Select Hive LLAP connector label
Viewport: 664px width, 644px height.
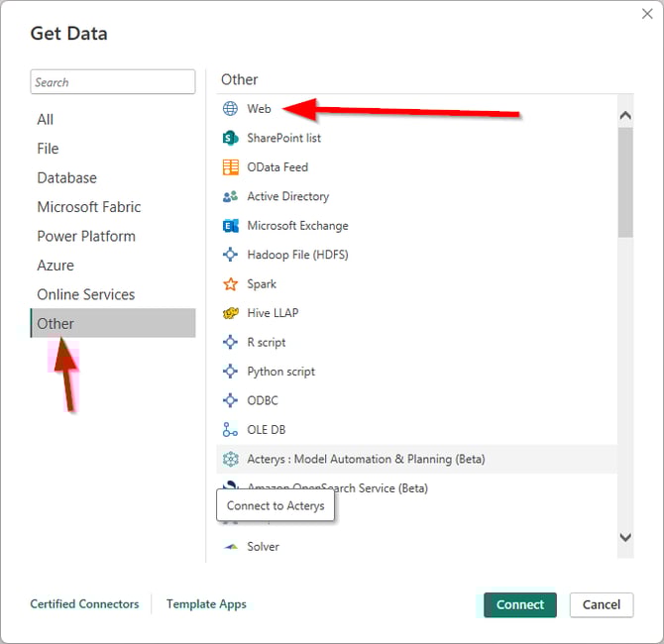(x=273, y=313)
